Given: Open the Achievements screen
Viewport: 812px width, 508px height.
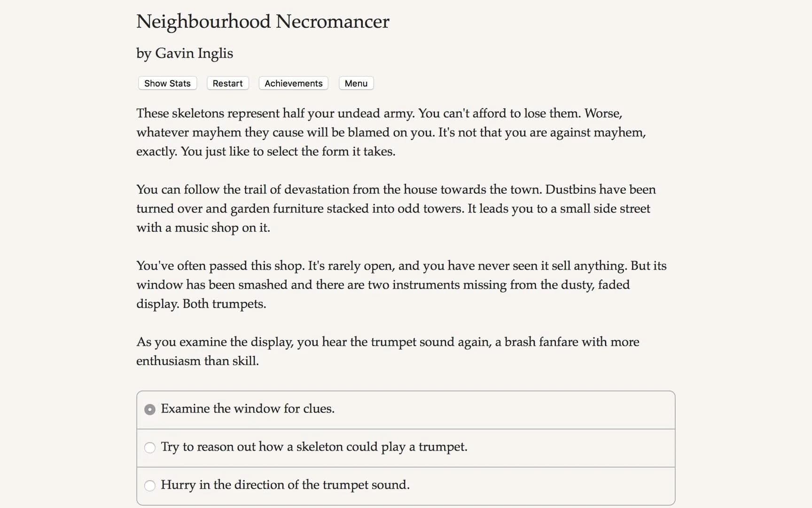Looking at the screenshot, I should click(293, 83).
